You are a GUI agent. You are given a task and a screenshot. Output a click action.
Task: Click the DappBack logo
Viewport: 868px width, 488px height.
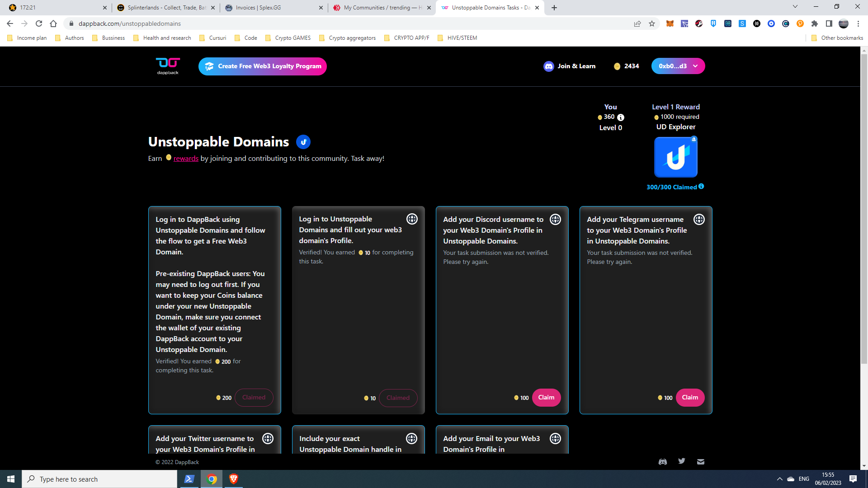(168, 66)
